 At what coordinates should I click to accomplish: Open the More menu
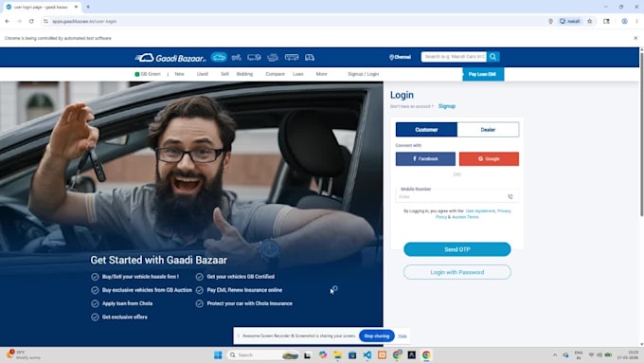click(x=322, y=74)
